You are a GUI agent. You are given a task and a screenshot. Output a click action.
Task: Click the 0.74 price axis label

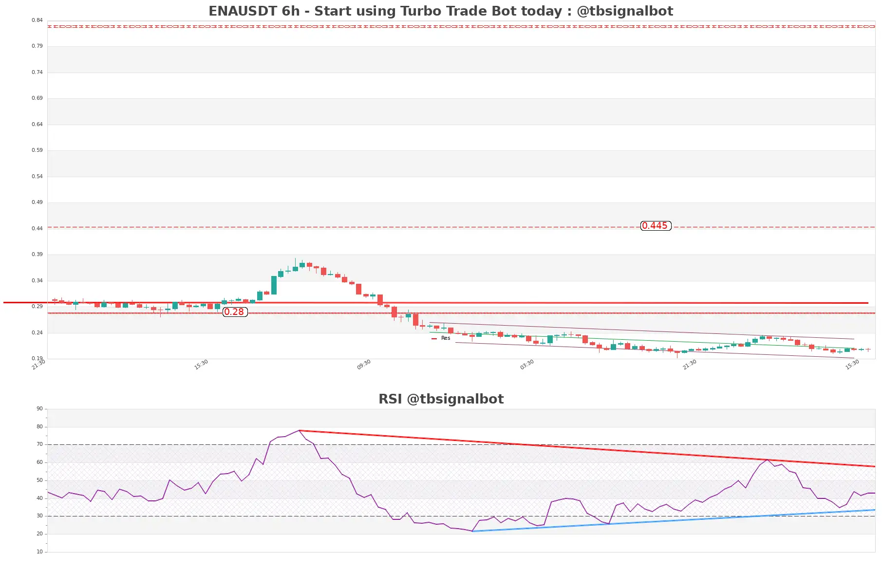(37, 73)
